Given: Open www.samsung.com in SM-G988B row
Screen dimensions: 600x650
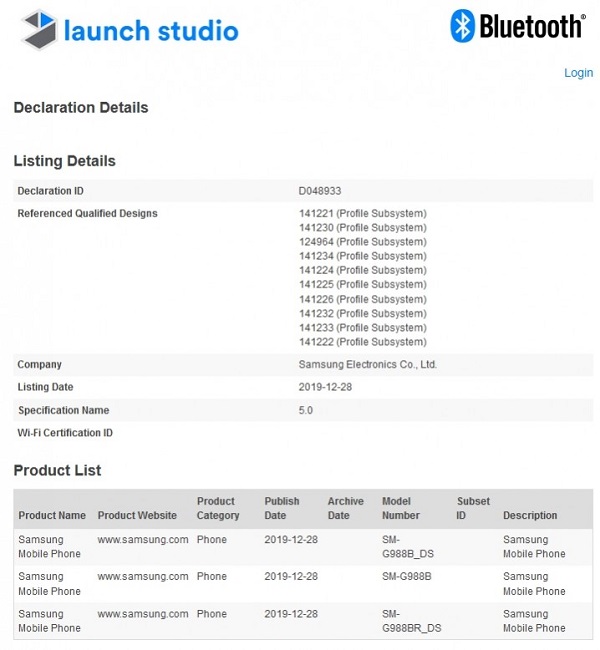Looking at the screenshot, I should pyautogui.click(x=143, y=577).
